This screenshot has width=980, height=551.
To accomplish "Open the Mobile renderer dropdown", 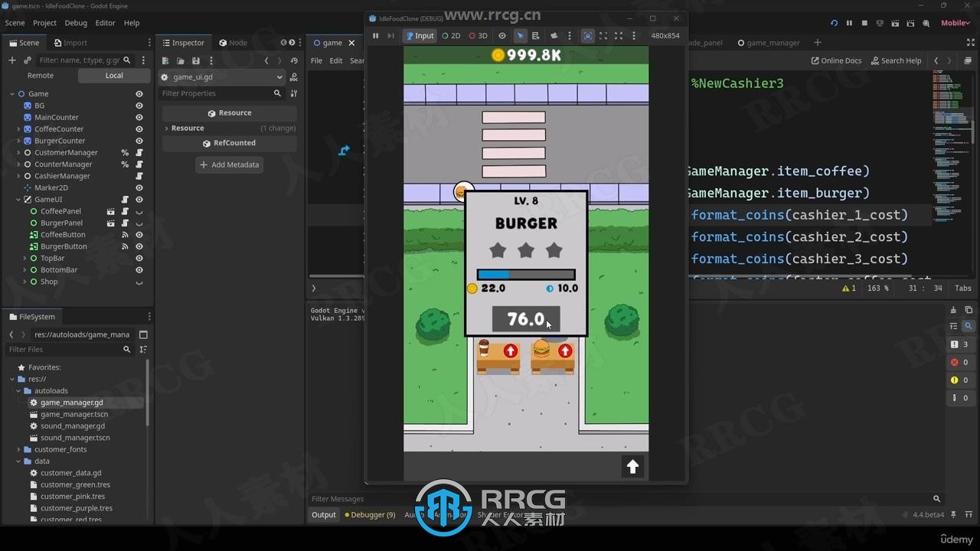I will tap(955, 23).
